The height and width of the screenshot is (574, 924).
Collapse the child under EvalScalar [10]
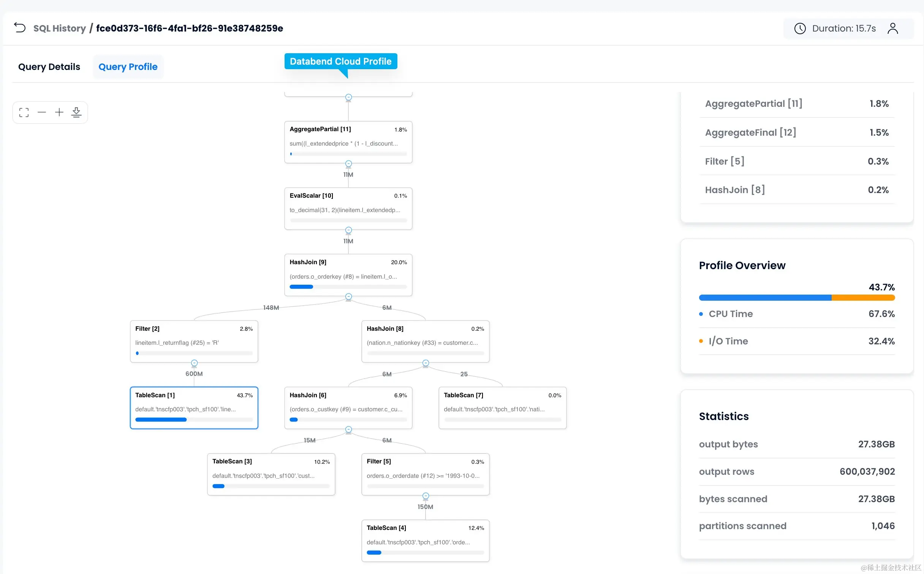pyautogui.click(x=348, y=230)
